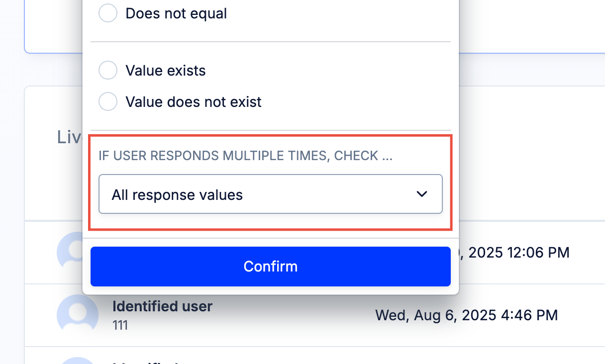The width and height of the screenshot is (605, 364).
Task: Click the "Value does not exist" label text
Action: click(194, 102)
